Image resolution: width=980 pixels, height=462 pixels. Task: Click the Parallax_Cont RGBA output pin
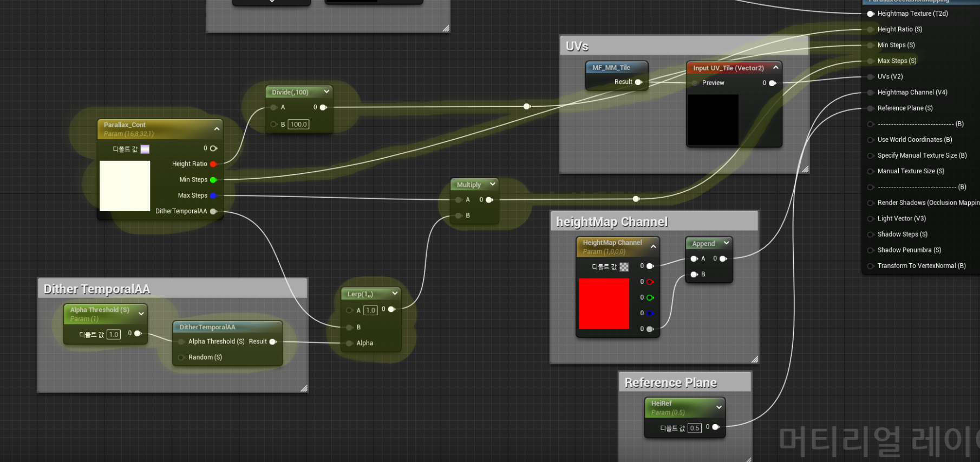(x=213, y=148)
